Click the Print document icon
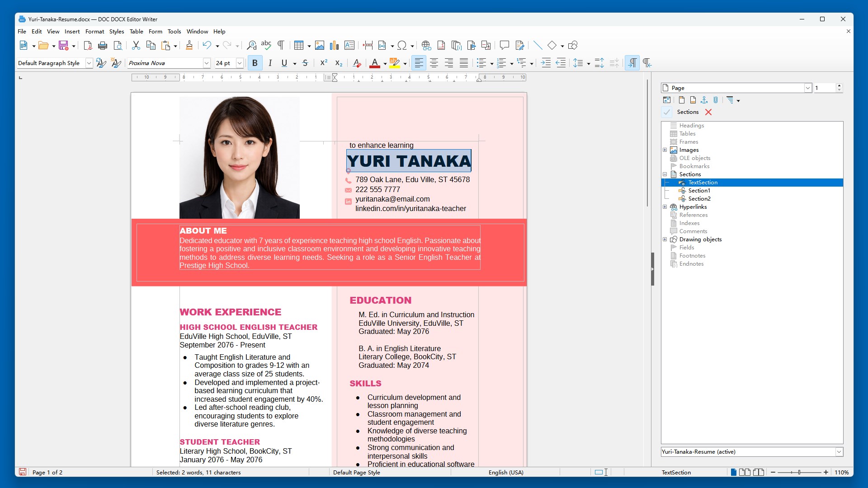 (103, 45)
